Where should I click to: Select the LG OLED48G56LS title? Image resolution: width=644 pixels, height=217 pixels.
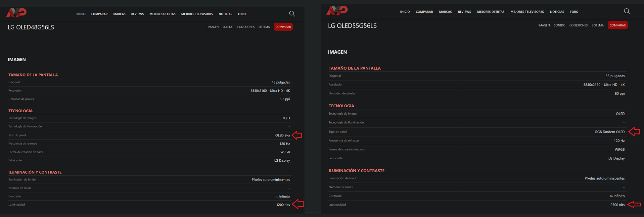31,27
